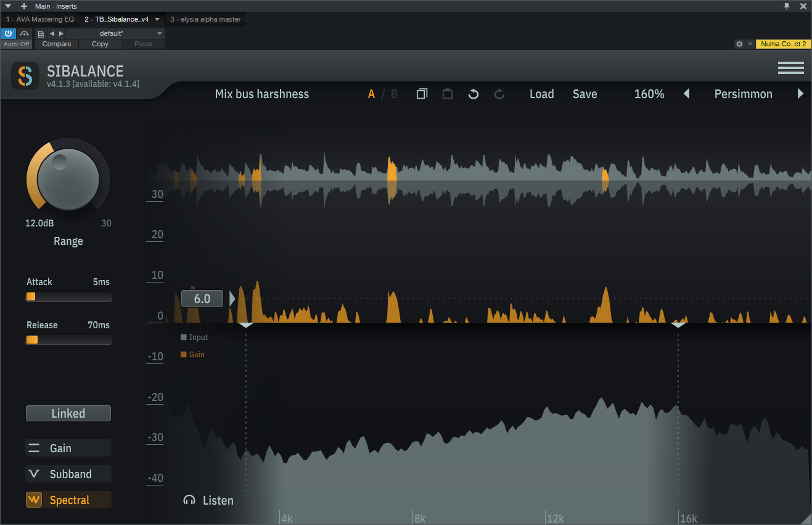Toggle the Auto: Off automation mode
This screenshot has height=525, width=812.
pyautogui.click(x=17, y=44)
